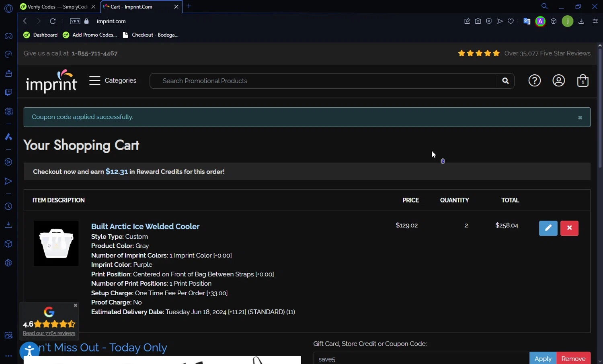
Task: Open the browser toolbar extensions cube
Action: (554, 21)
